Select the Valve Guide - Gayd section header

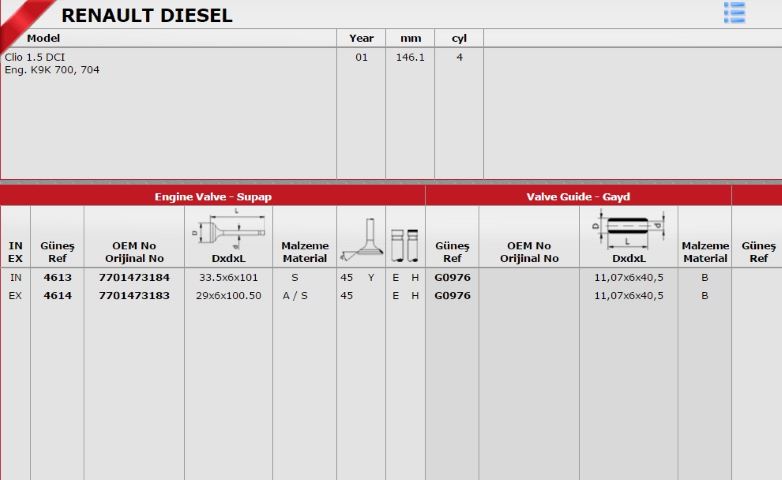click(579, 197)
